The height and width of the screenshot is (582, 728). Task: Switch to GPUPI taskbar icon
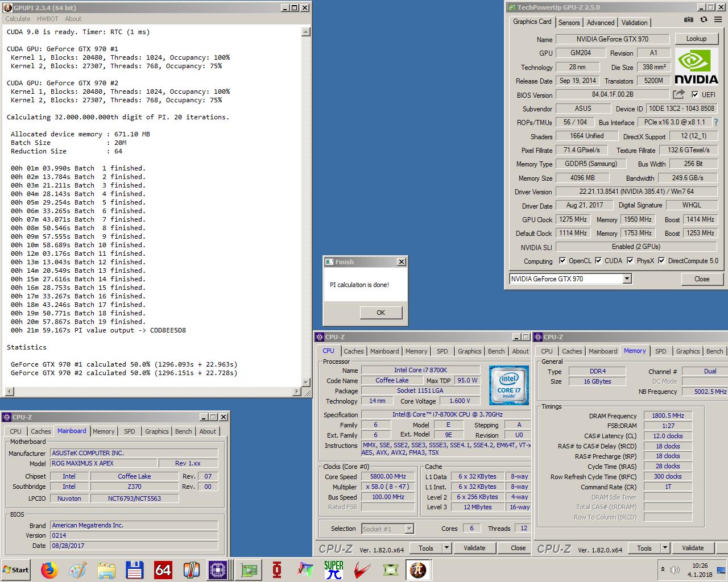click(x=418, y=569)
